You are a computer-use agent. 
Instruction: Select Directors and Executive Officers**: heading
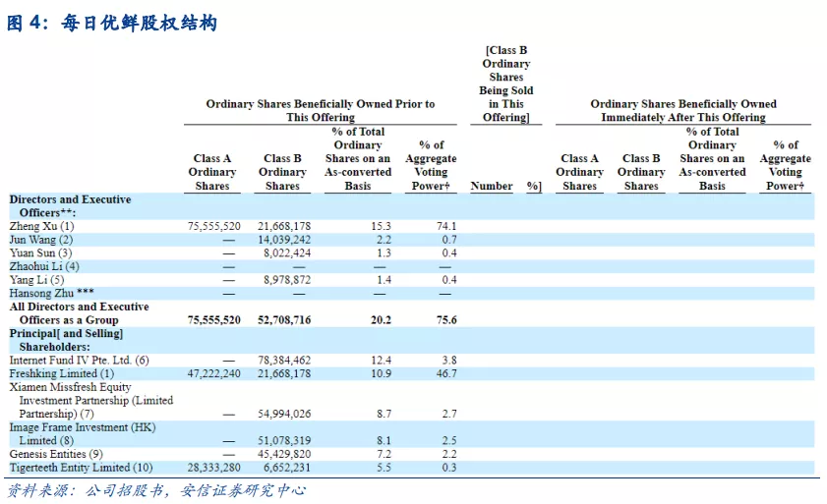pyautogui.click(x=70, y=206)
